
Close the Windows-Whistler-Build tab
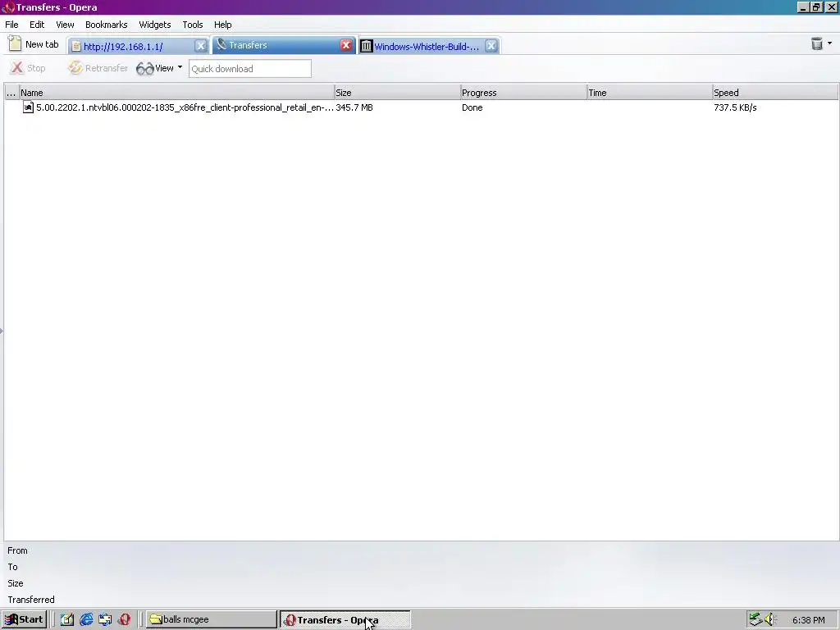coord(491,46)
